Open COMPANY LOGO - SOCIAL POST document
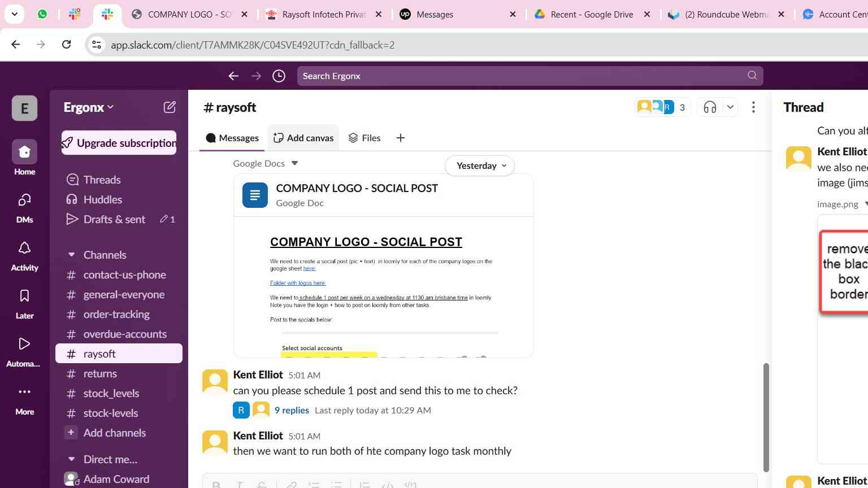This screenshot has width=868, height=488. pyautogui.click(x=357, y=188)
